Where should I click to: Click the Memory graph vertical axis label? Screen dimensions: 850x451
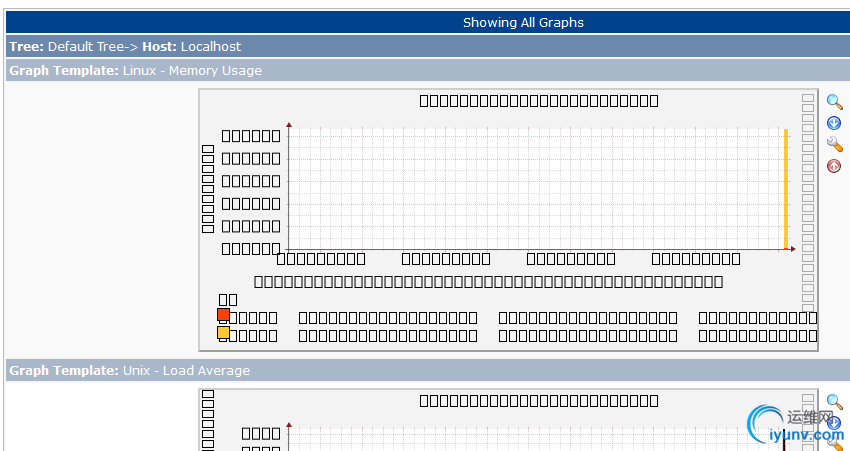pyautogui.click(x=208, y=188)
